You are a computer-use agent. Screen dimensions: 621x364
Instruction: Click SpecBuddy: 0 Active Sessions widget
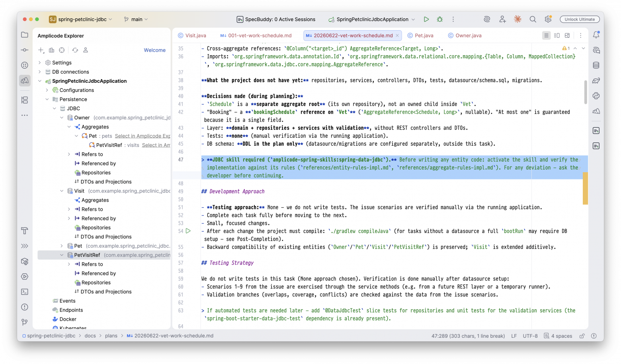click(276, 19)
